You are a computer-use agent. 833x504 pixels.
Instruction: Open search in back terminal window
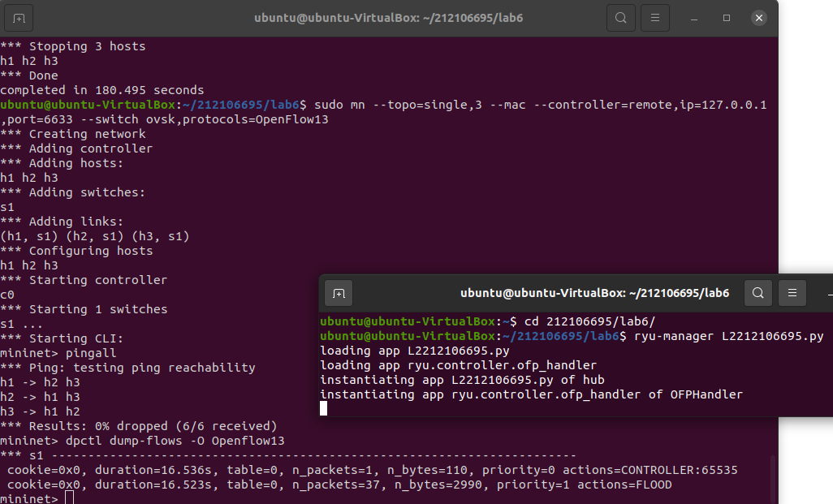tap(620, 18)
